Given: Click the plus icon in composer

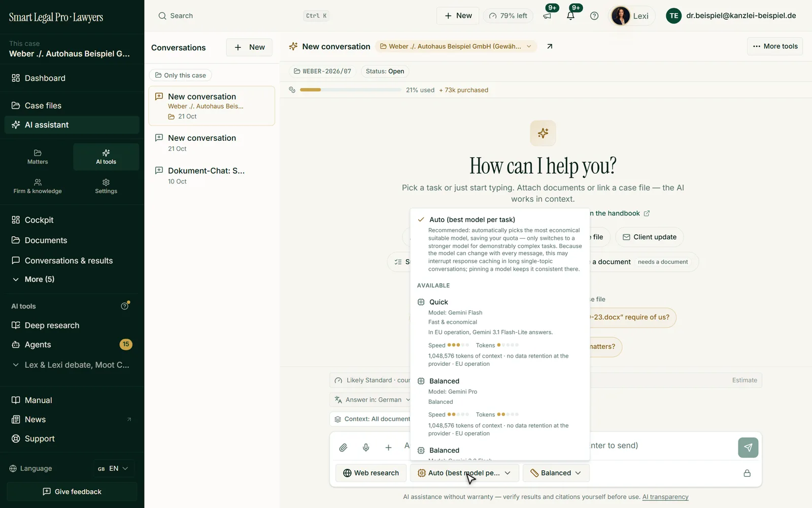Looking at the screenshot, I should pyautogui.click(x=388, y=448).
